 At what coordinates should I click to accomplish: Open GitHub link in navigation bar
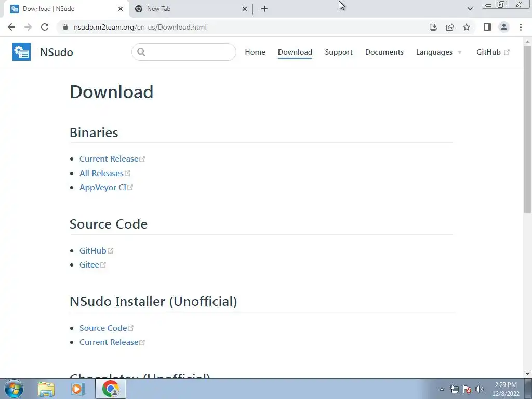493,52
